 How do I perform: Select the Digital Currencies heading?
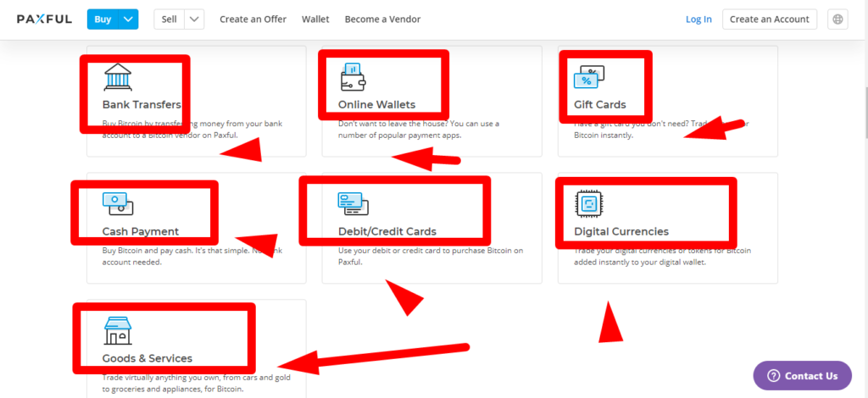[620, 232]
